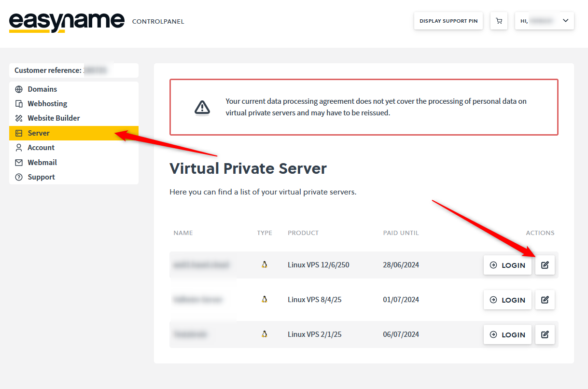Open Webmail in the sidebar
The height and width of the screenshot is (389, 588).
[x=74, y=163]
